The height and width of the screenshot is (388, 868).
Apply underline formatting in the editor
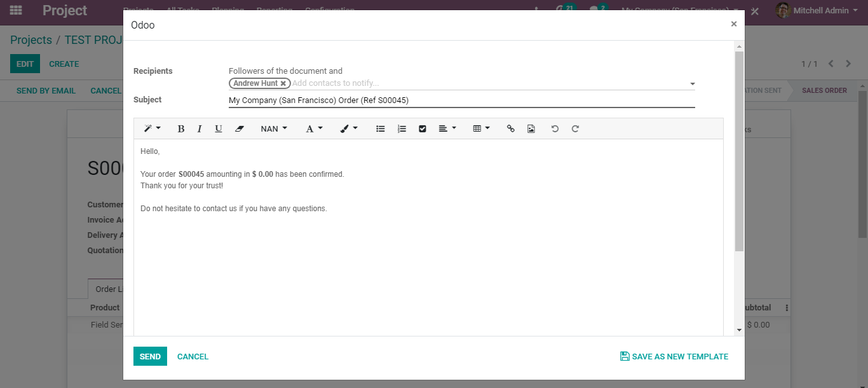219,128
